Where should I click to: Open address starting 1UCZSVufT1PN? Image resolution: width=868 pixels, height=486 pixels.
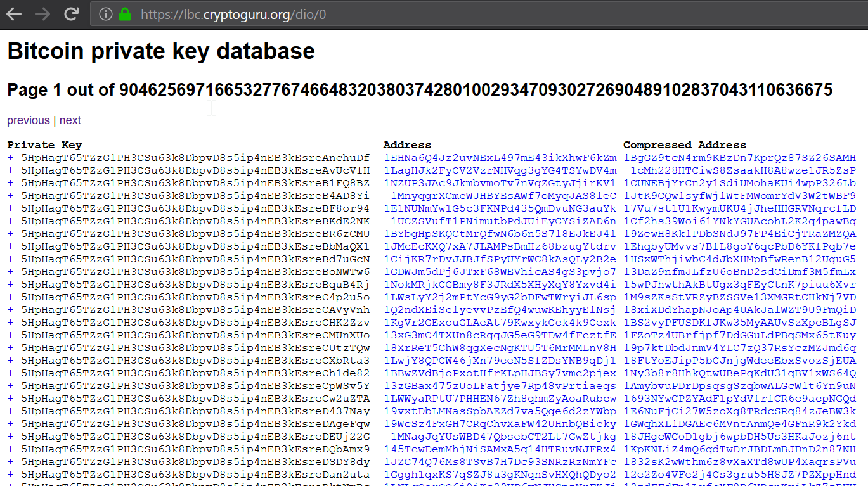[x=503, y=221]
